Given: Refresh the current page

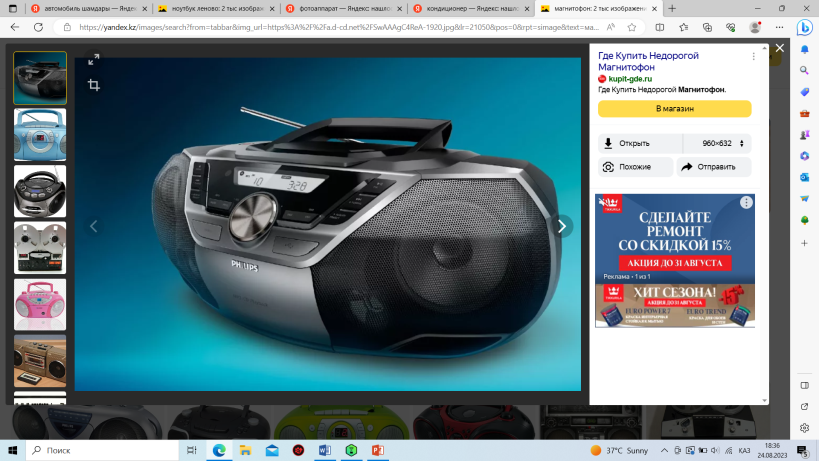Looking at the screenshot, I should (38, 27).
